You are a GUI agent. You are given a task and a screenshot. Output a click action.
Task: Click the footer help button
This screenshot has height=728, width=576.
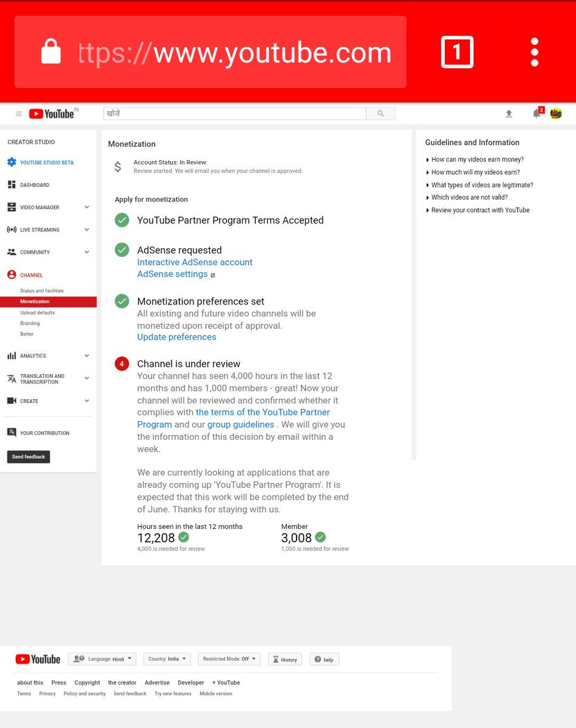point(324,659)
